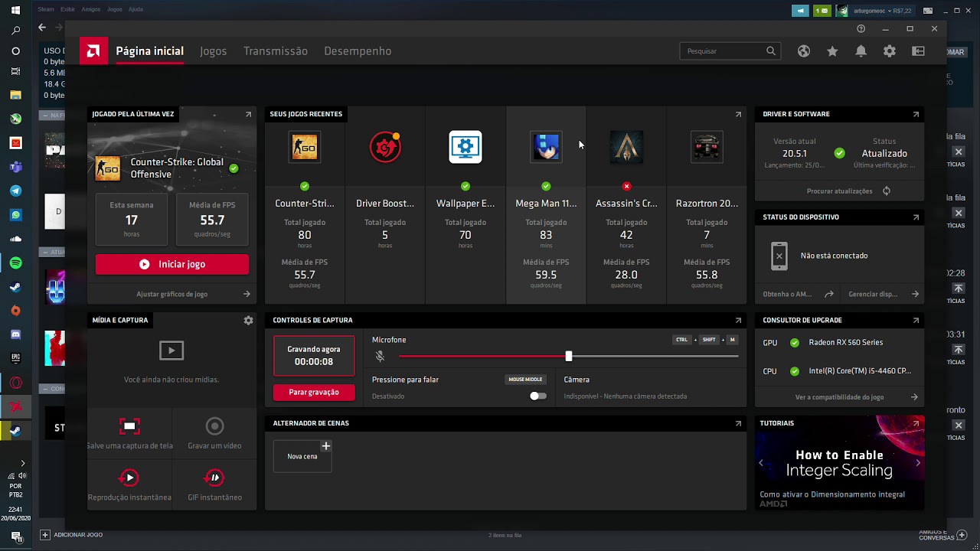The image size is (980, 551).
Task: Expand Seus jogos recentes panel
Action: (738, 114)
